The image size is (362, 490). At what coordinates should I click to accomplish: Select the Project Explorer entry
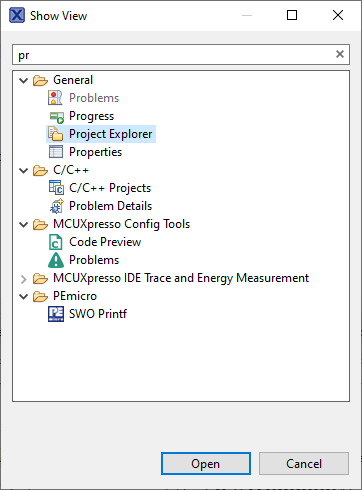point(111,134)
